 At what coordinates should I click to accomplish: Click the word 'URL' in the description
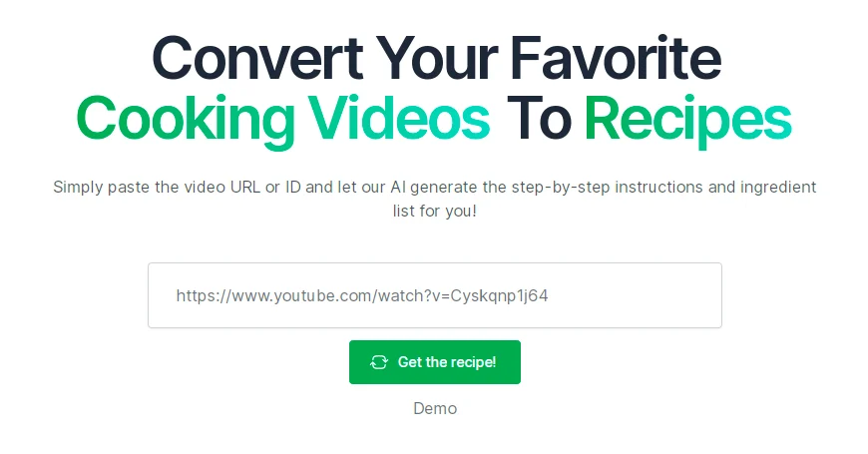pyautogui.click(x=245, y=188)
